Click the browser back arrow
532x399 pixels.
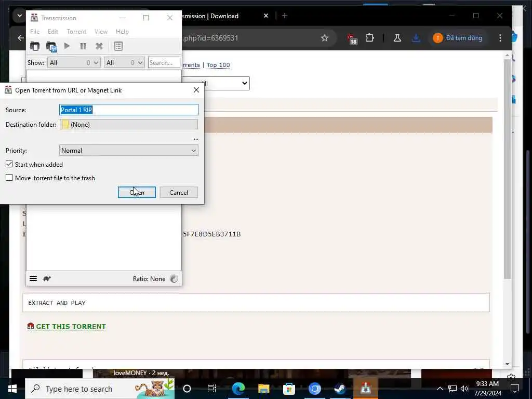[20, 38]
